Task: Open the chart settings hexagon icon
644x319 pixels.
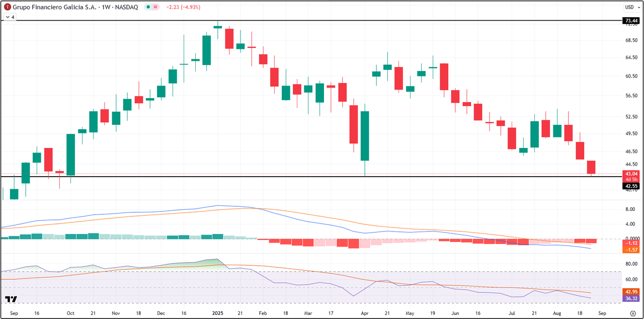Action: click(x=633, y=313)
